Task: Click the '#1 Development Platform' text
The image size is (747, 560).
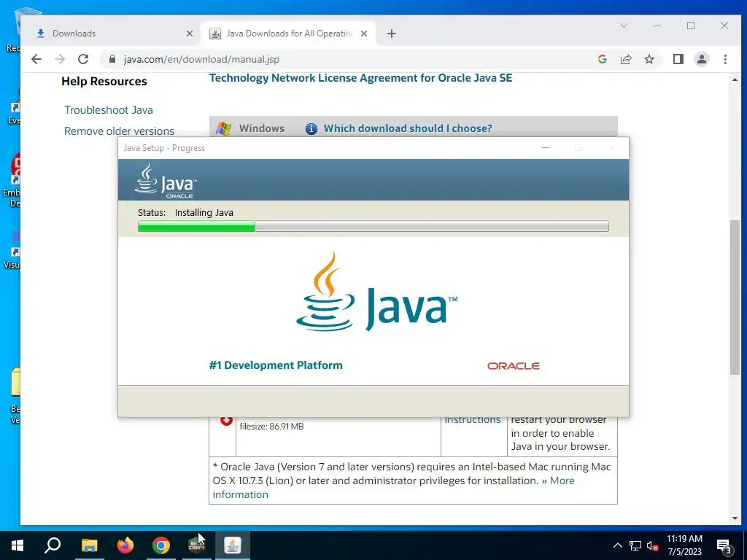Action: point(276,365)
